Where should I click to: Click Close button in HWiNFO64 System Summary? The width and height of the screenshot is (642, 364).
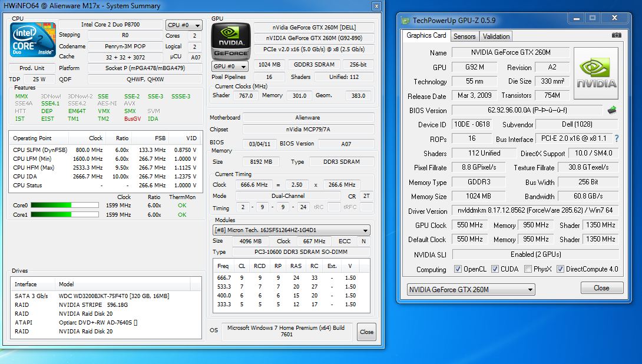366,332
